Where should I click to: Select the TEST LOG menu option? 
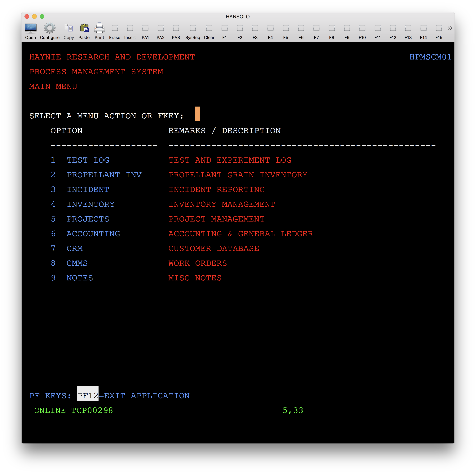pos(88,160)
